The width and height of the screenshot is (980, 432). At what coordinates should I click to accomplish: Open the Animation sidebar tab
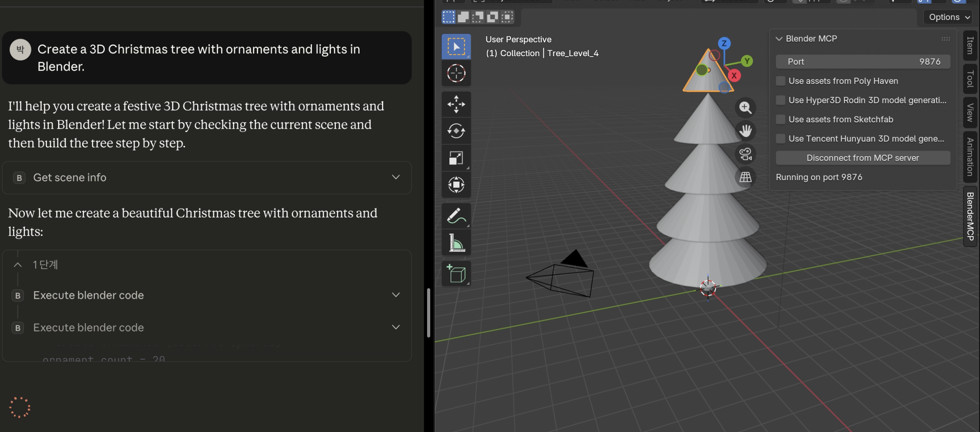coord(970,157)
